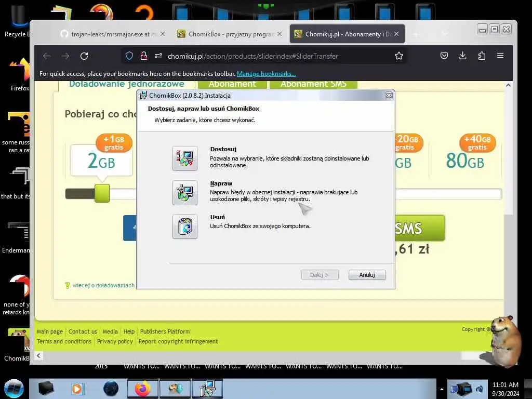532x399 pixels.
Task: Open Firefox downloads panel
Action: (462, 56)
